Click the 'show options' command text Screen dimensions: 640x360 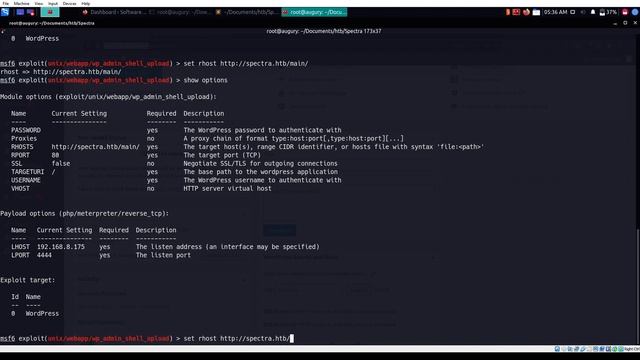206,80
